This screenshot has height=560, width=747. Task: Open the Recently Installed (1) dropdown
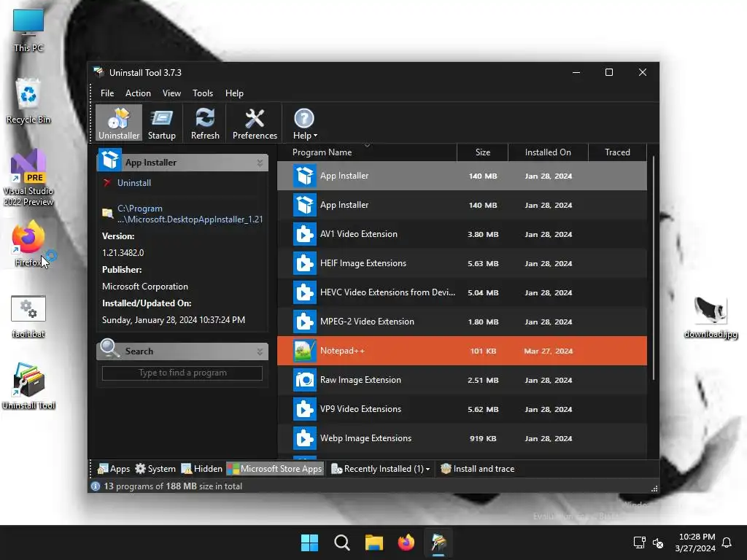tap(380, 469)
